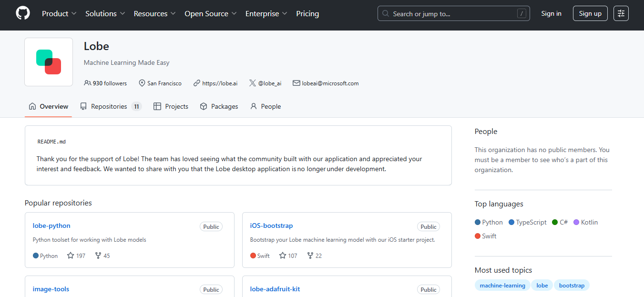
Task: Click the fork icon on lobe-python
Action: 98,256
